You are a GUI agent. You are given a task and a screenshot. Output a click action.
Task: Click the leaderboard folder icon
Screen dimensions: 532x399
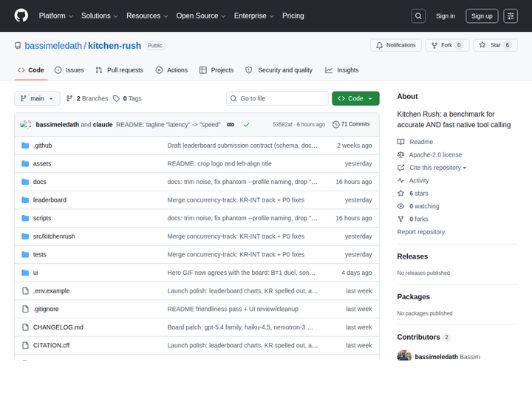coord(25,199)
